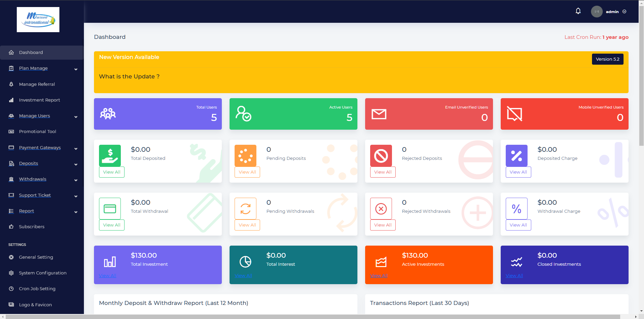Screen dimensions: 644x319
Task: Expand the Manage Users submenu arrow
Action: tap(76, 117)
